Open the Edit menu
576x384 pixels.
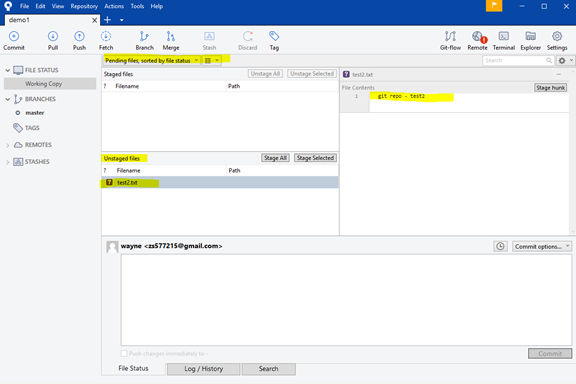pos(40,6)
